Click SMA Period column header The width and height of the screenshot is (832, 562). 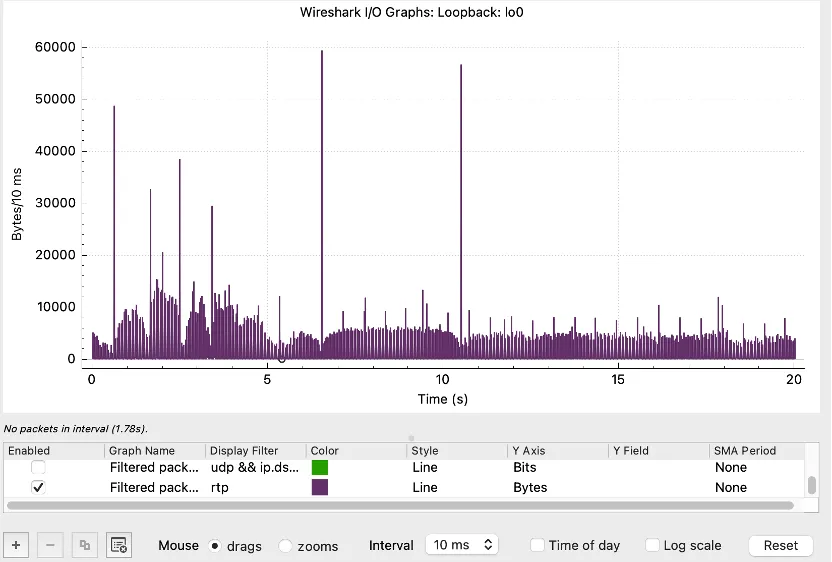[757, 451]
